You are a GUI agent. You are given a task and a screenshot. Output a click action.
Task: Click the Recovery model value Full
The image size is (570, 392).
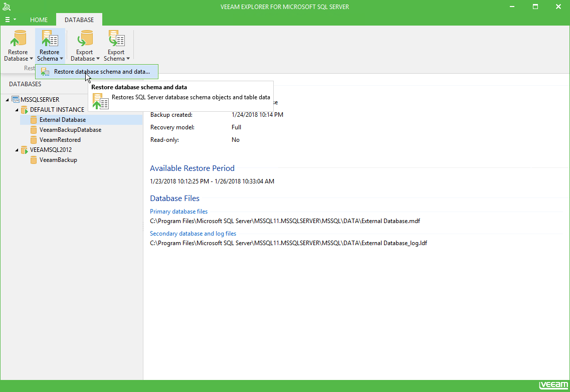(x=236, y=127)
